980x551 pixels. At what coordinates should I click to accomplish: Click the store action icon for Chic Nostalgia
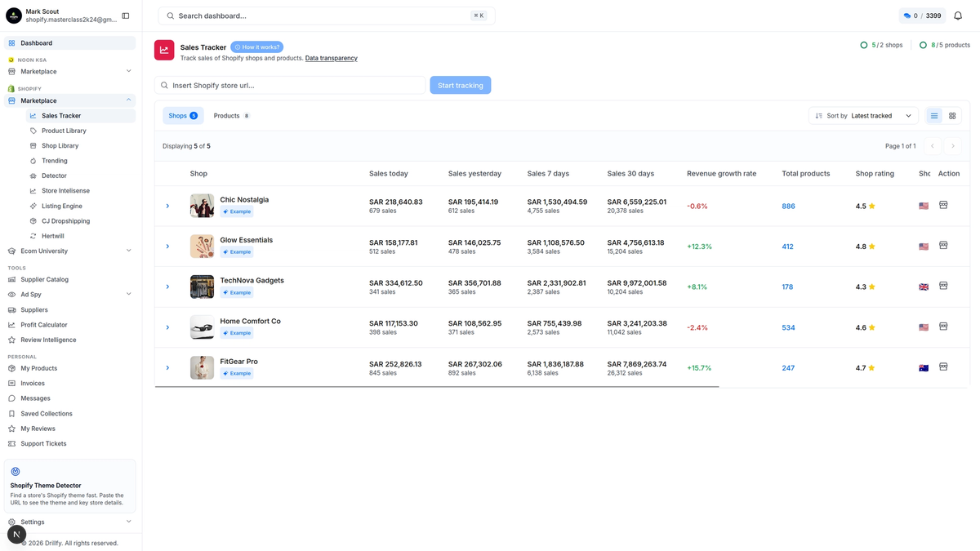(943, 205)
